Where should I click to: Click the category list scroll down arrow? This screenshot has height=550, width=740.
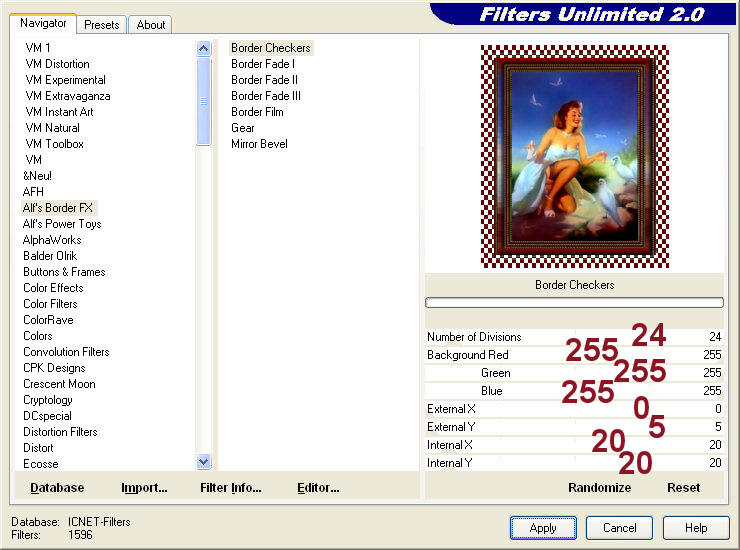(x=203, y=462)
